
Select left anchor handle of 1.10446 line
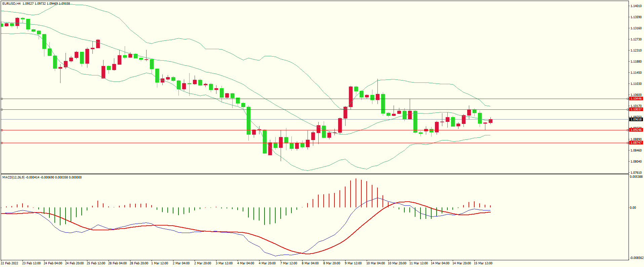tap(2, 99)
